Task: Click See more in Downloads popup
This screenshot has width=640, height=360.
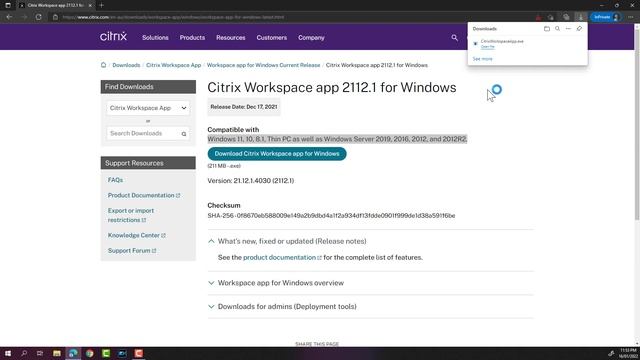Action: (482, 59)
